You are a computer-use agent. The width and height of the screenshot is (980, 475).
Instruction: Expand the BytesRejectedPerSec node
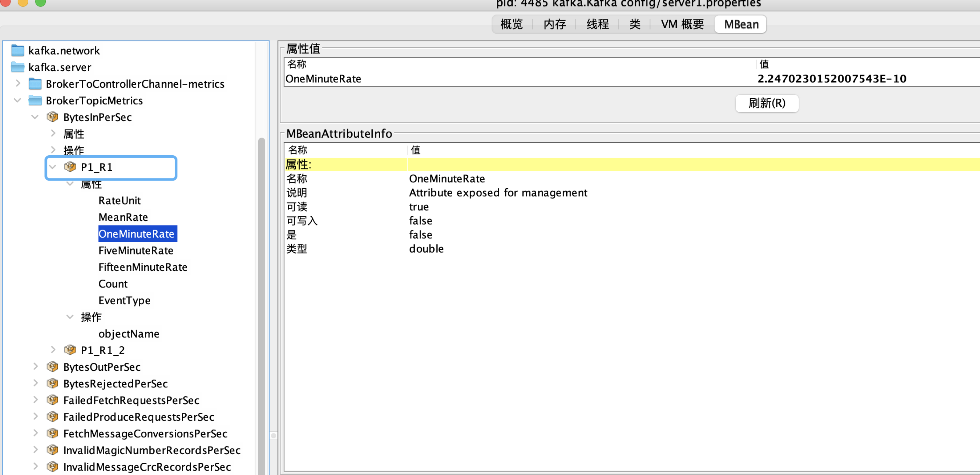(x=35, y=383)
